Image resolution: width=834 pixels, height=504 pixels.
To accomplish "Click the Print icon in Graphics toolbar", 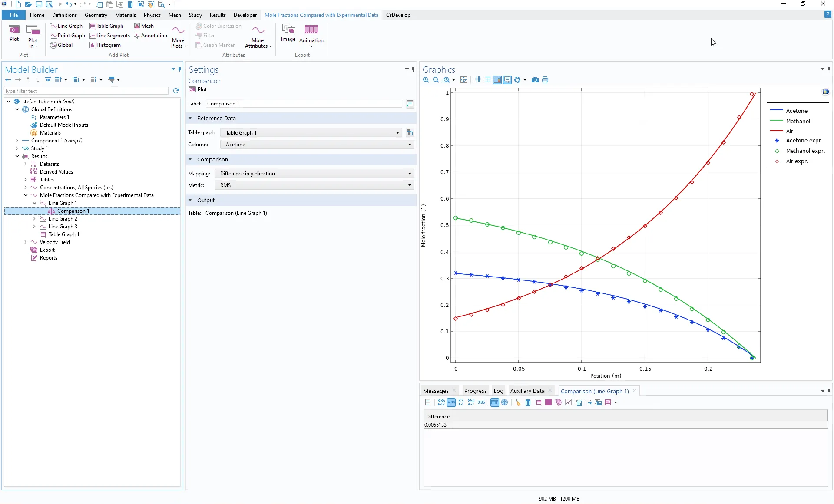I will 545,80.
